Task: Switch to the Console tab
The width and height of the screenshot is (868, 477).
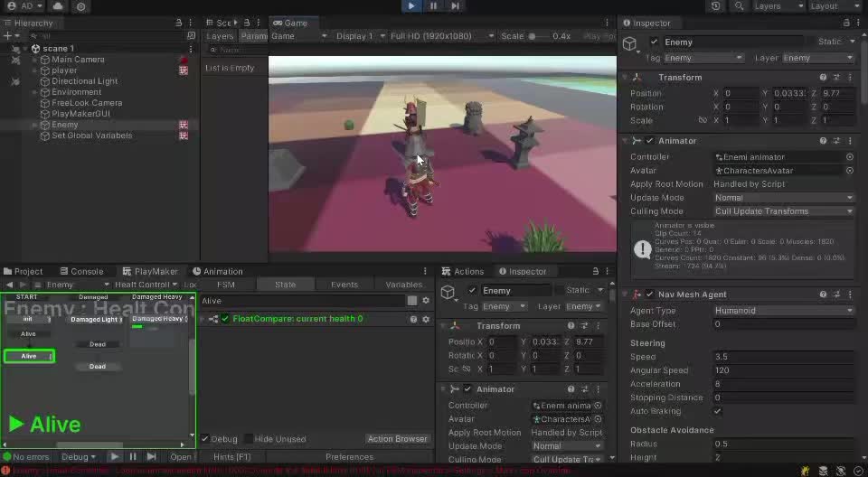Action: coord(82,271)
